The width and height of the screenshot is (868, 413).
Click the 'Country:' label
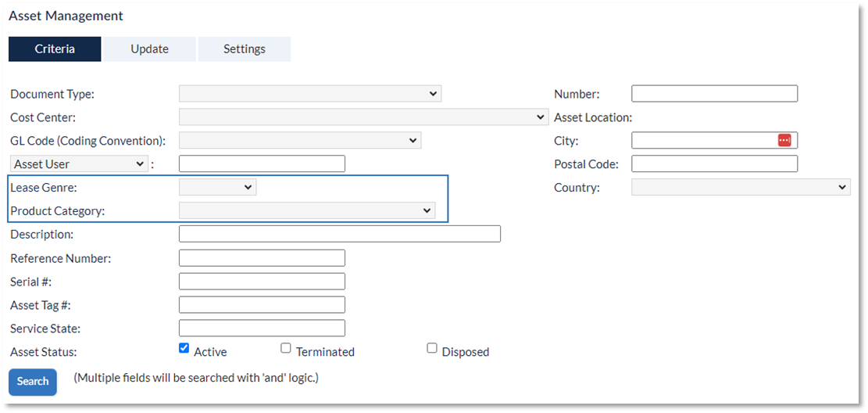click(577, 188)
